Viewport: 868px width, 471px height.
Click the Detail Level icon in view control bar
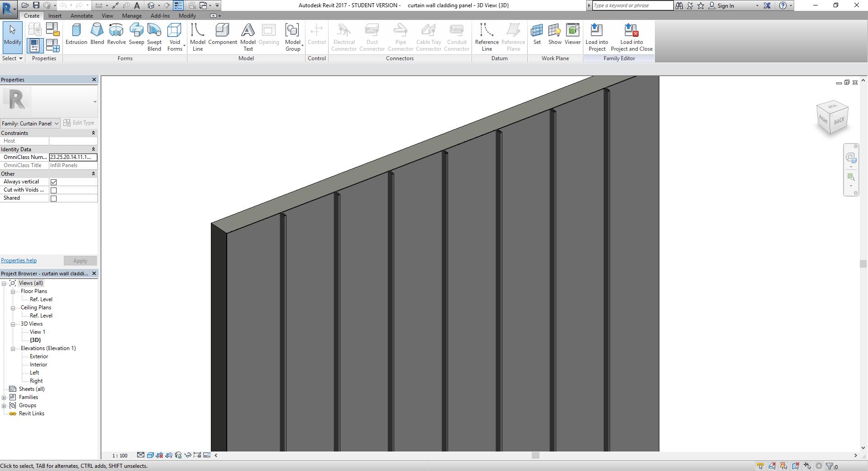click(141, 455)
